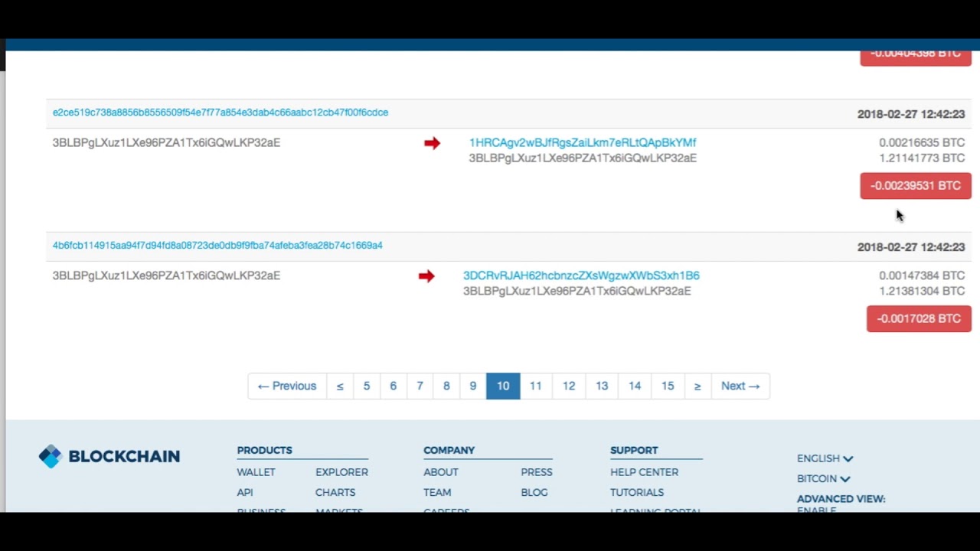The height and width of the screenshot is (551, 980).
Task: Click the red arrow in e2ce519c transaction
Action: coord(432,143)
